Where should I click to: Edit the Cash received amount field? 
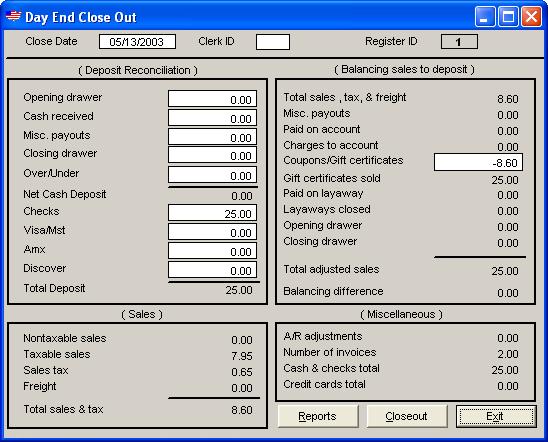coord(212,118)
